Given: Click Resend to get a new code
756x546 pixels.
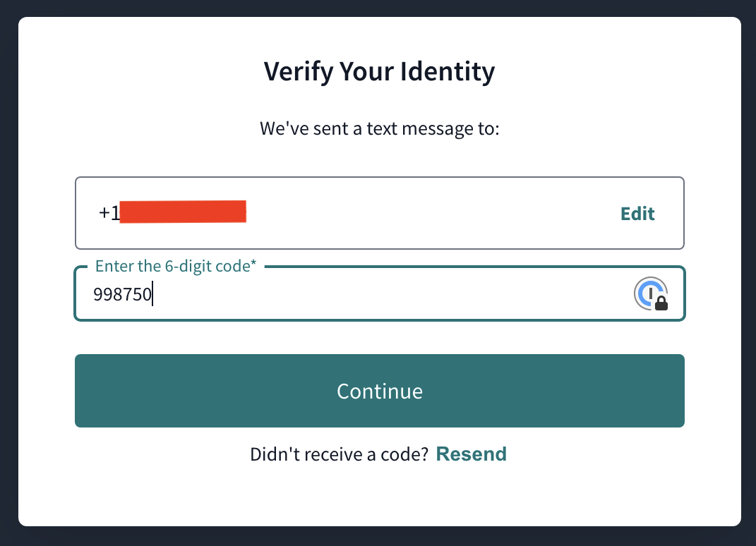Looking at the screenshot, I should click(471, 454).
